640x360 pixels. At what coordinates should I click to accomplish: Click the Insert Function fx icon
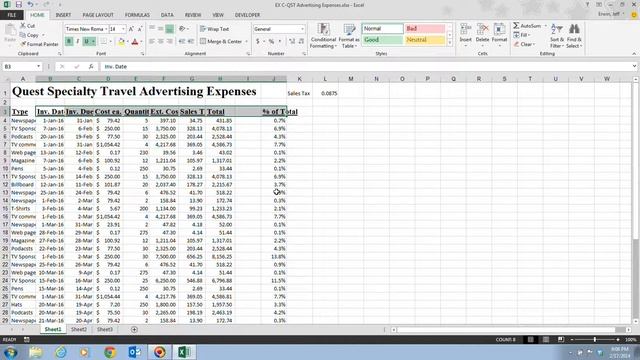tap(91, 66)
